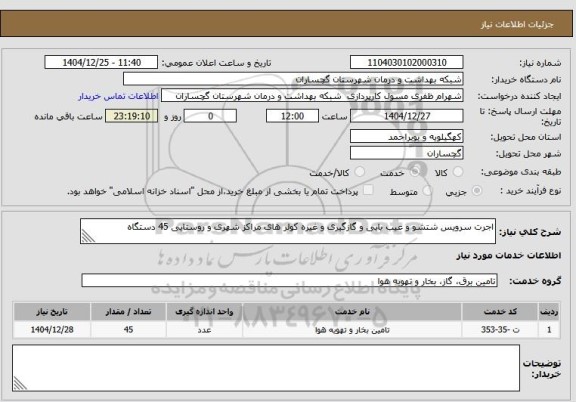Click the service code cell ت -35-353

[500, 330]
